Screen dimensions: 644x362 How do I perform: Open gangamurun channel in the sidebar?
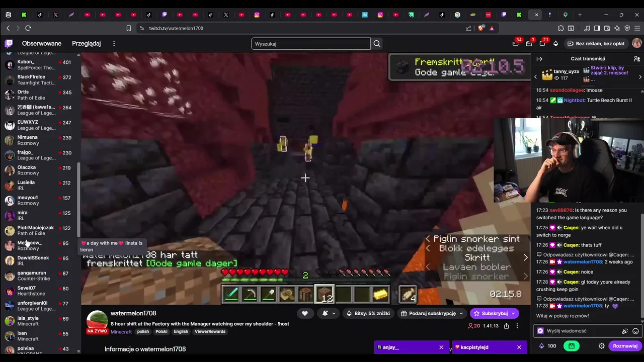(x=40, y=276)
